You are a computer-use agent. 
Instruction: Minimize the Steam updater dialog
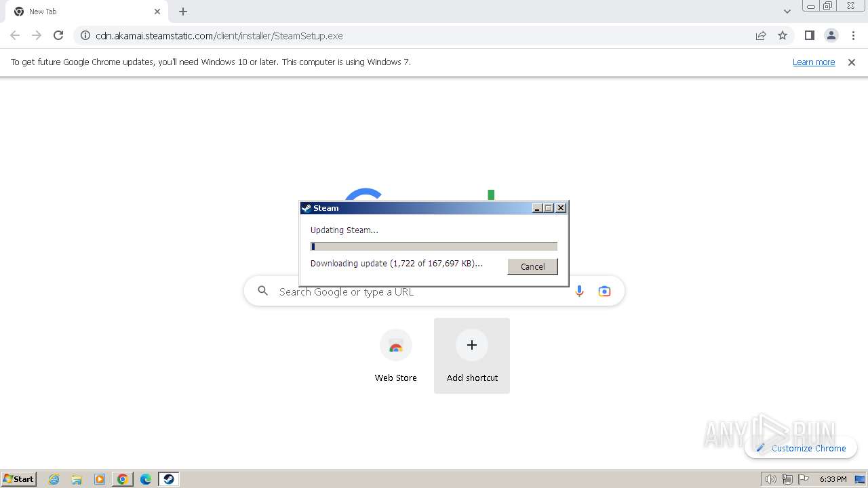point(537,208)
